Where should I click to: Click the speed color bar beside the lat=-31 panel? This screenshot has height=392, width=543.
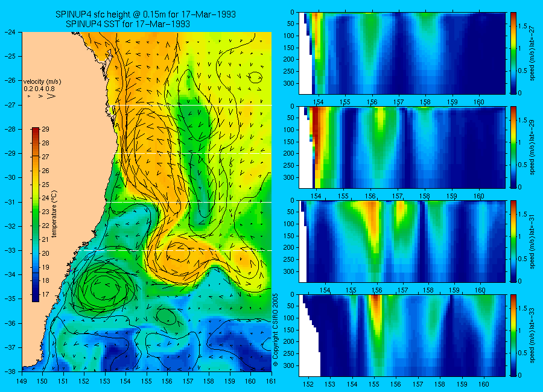[x=513, y=241]
